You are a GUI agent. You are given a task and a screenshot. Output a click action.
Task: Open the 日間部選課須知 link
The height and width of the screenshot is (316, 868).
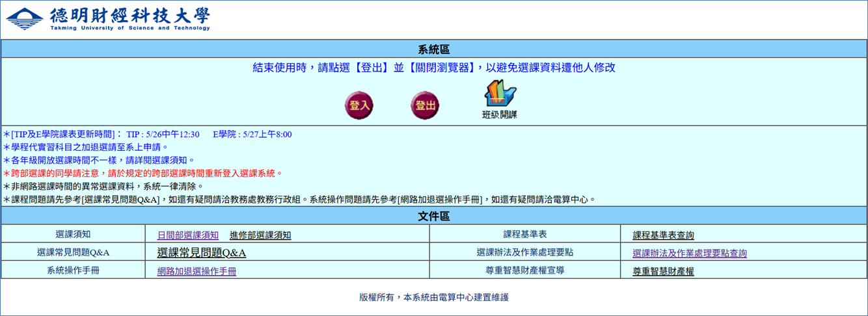188,235
